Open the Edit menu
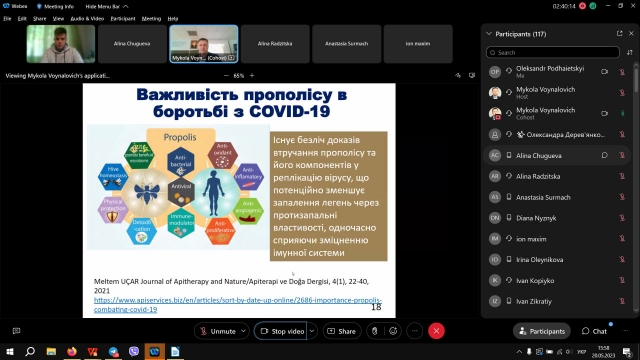Viewport: 640px width, 360px height. pyautogui.click(x=22, y=19)
